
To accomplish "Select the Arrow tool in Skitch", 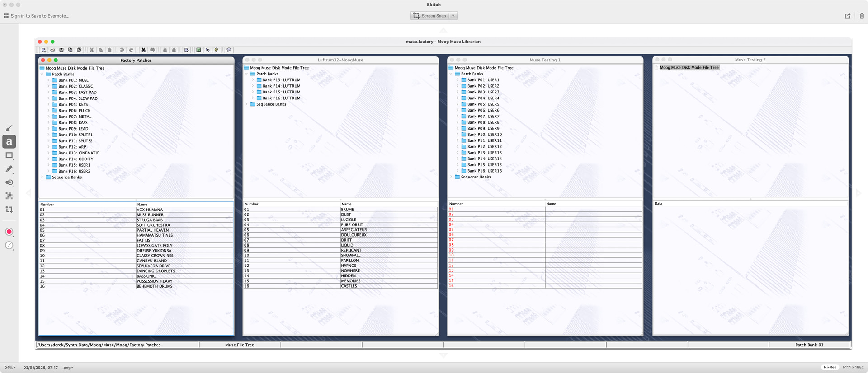I will (9, 128).
